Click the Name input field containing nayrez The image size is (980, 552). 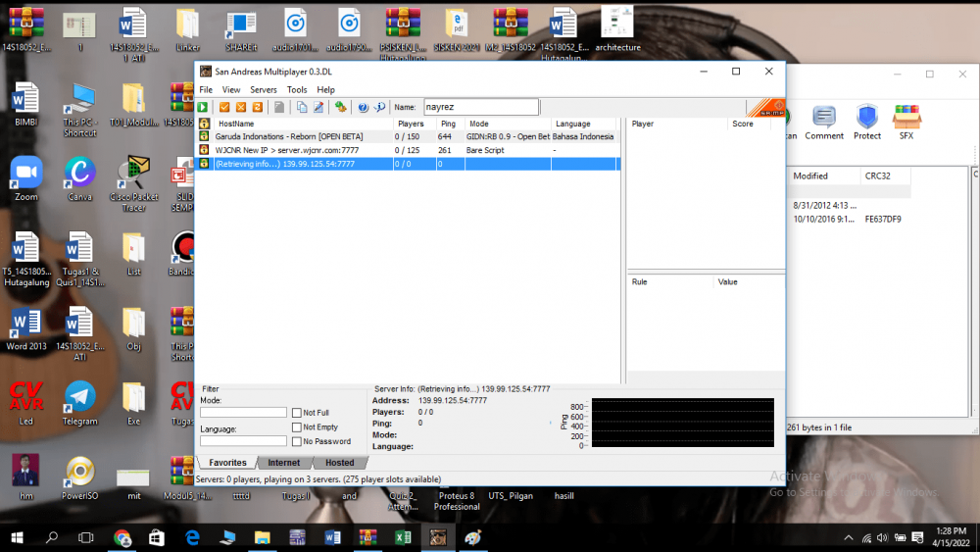480,107
